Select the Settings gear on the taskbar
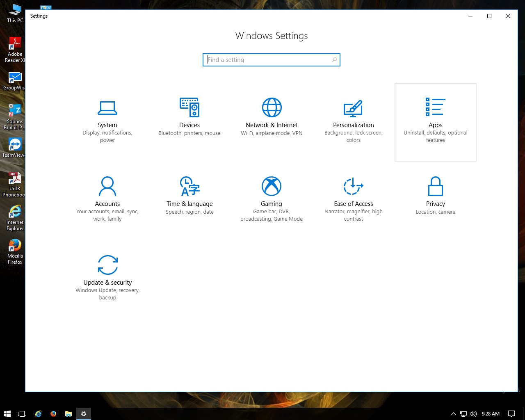The image size is (525, 420). click(84, 414)
